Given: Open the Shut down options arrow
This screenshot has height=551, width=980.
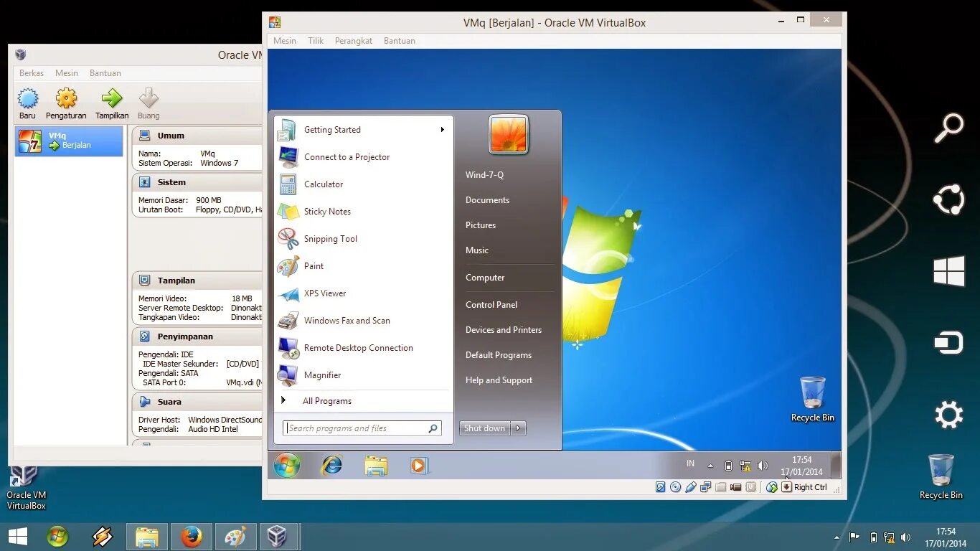Looking at the screenshot, I should click(x=519, y=428).
